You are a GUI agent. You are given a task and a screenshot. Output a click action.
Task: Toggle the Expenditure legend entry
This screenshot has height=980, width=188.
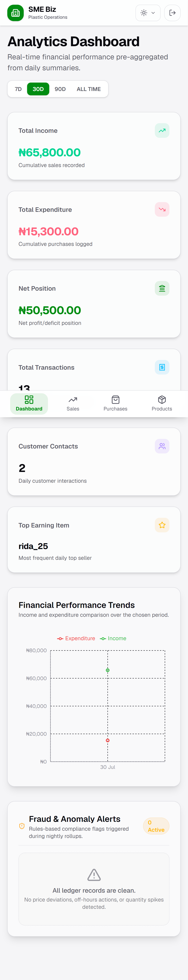(76, 638)
